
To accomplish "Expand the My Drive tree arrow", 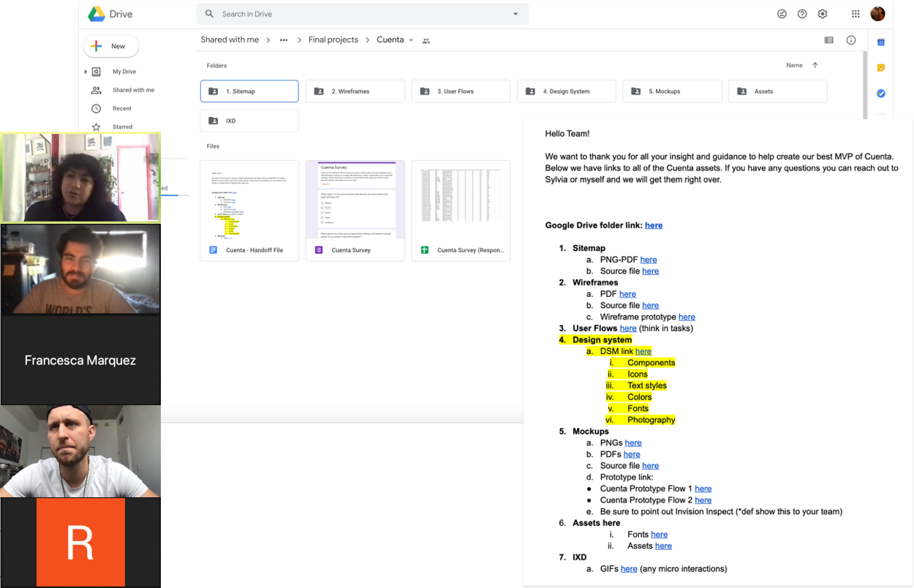I will 86,72.
